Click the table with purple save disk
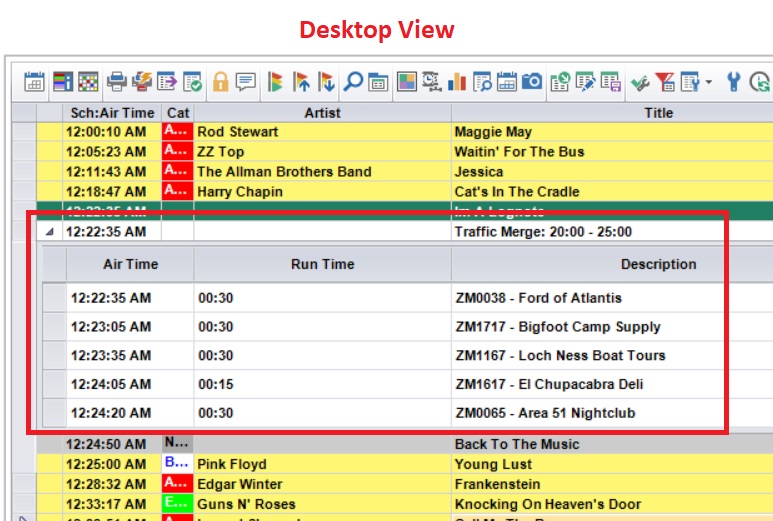 coord(610,82)
